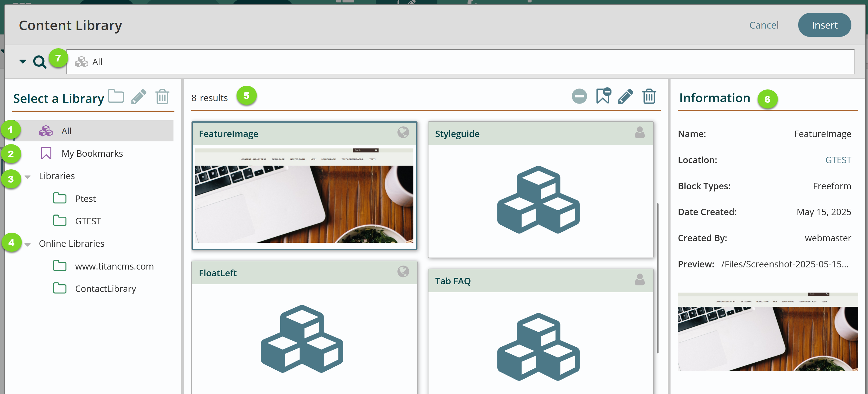Viewport: 868px width, 394px height.
Task: Open the Ptest library folder
Action: coord(85,199)
